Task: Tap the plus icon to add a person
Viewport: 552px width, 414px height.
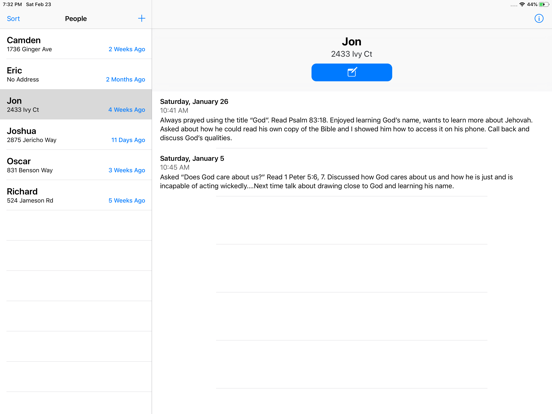Action: (141, 18)
